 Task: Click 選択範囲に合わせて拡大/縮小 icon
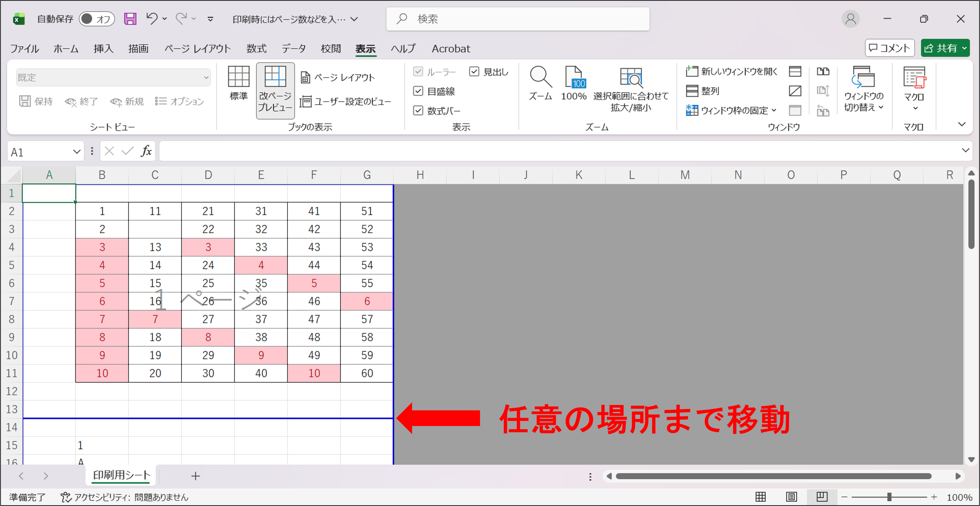point(630,89)
